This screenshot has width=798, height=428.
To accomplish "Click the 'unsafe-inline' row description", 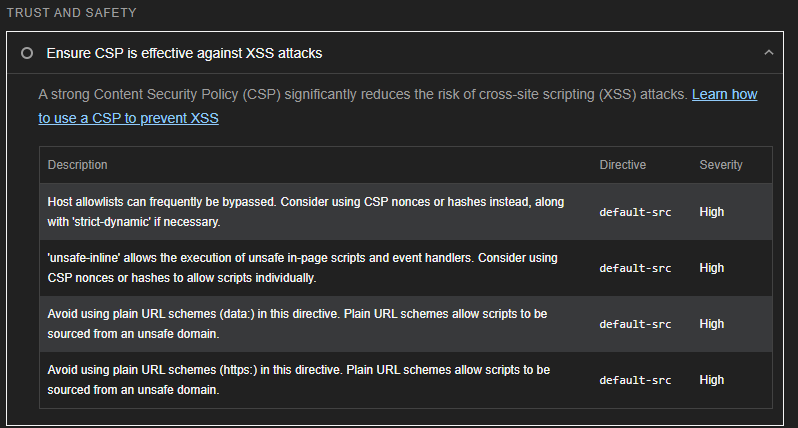I will click(x=303, y=267).
